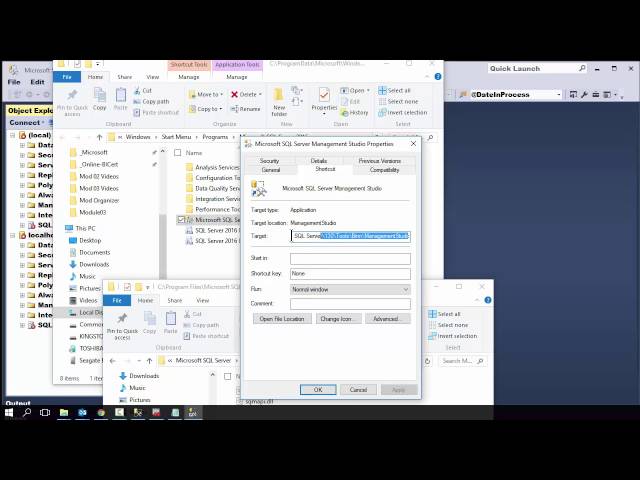640x480 pixels.
Task: Uncheck Microsoft SQL Server item checkbox
Action: (181, 220)
